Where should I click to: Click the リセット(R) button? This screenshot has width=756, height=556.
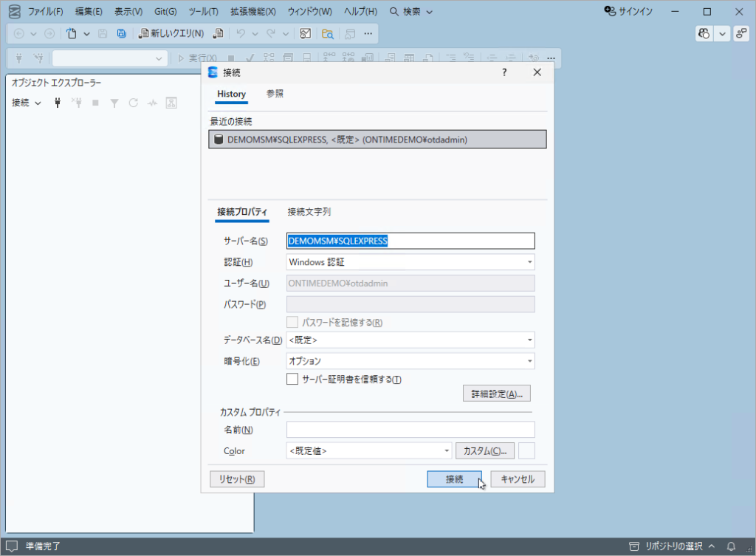pyautogui.click(x=237, y=479)
